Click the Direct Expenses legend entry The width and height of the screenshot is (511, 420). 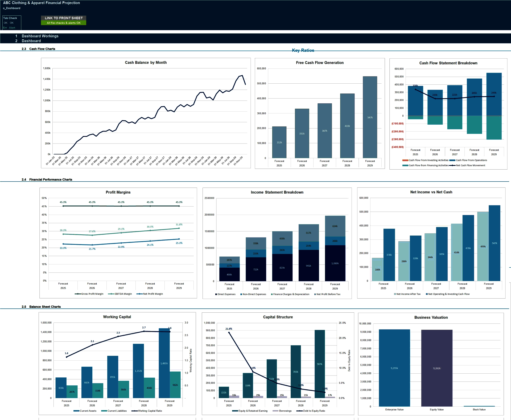(225, 294)
